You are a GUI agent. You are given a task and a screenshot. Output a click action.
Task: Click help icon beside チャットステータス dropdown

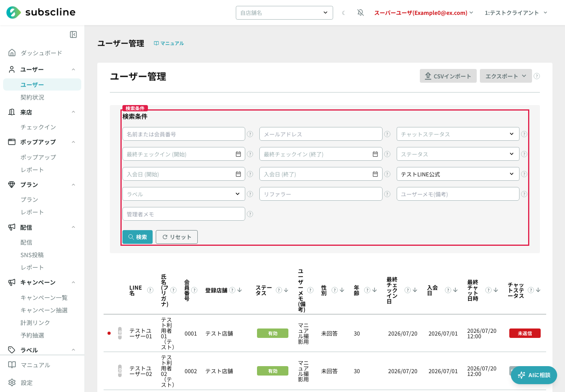coord(524,134)
